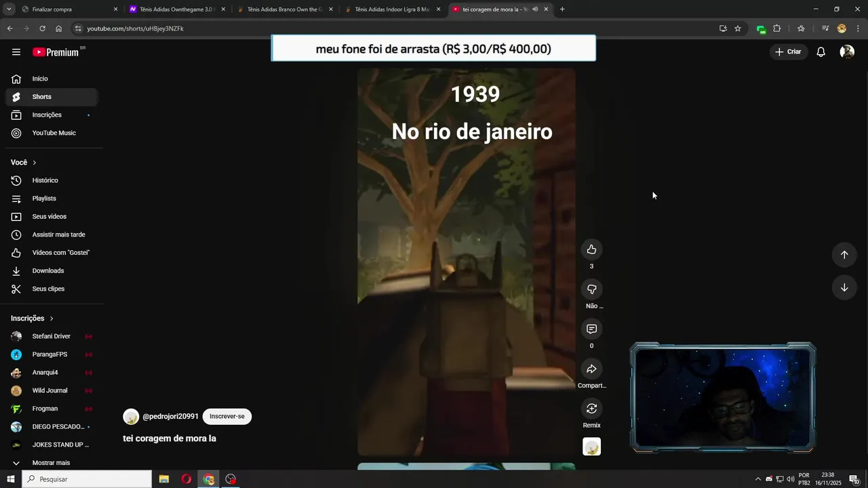
Task: Open the @pedrojori20991 channel link
Action: click(x=170, y=416)
